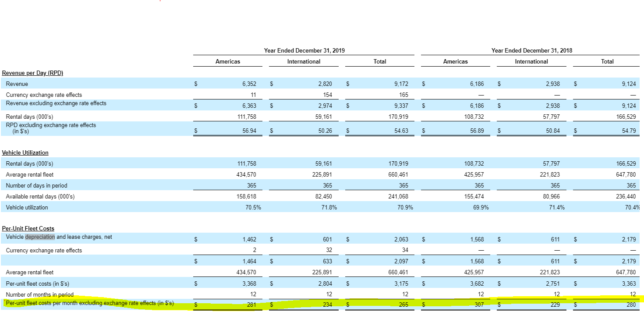Click the value 9,337 in Total column

click(401, 106)
